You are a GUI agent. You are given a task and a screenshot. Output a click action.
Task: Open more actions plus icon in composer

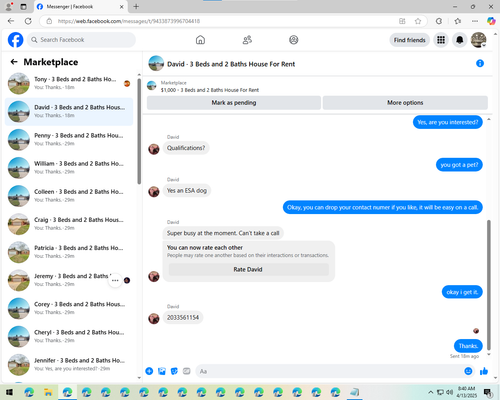[x=149, y=371]
